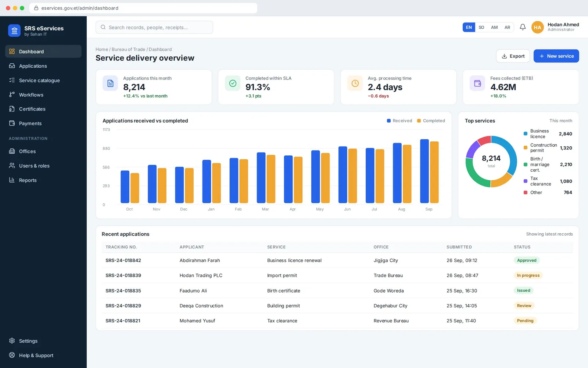Open Bureau of Trade breadcrumb

pos(128,49)
